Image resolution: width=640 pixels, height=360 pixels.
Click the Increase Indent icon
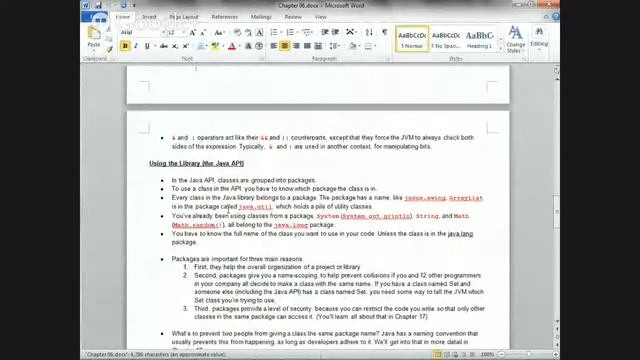[335, 32]
